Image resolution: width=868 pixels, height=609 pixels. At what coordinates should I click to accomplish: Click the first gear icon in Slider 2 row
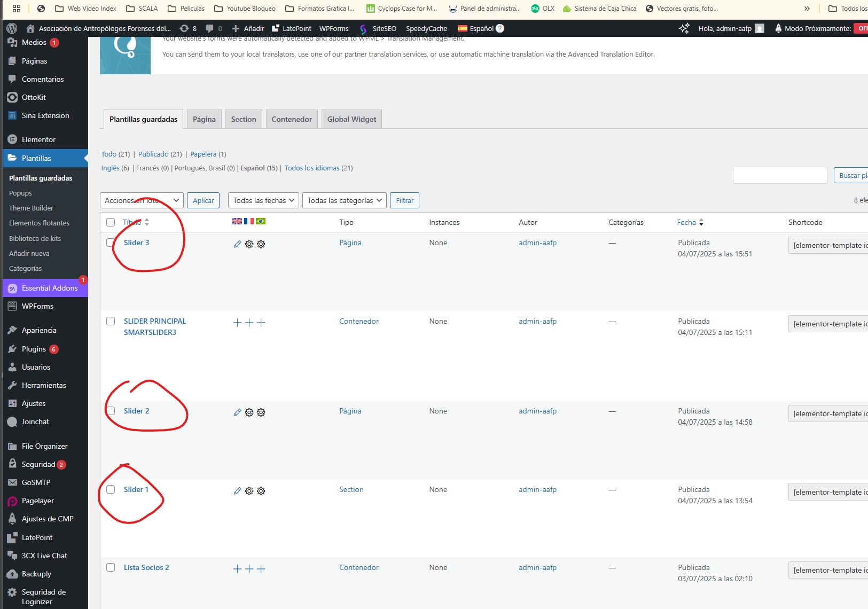coord(249,412)
